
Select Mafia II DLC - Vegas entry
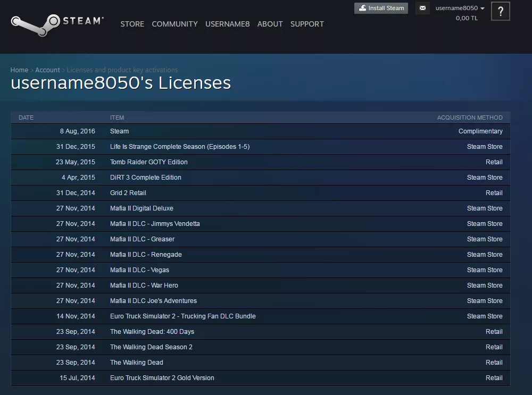[x=139, y=270]
